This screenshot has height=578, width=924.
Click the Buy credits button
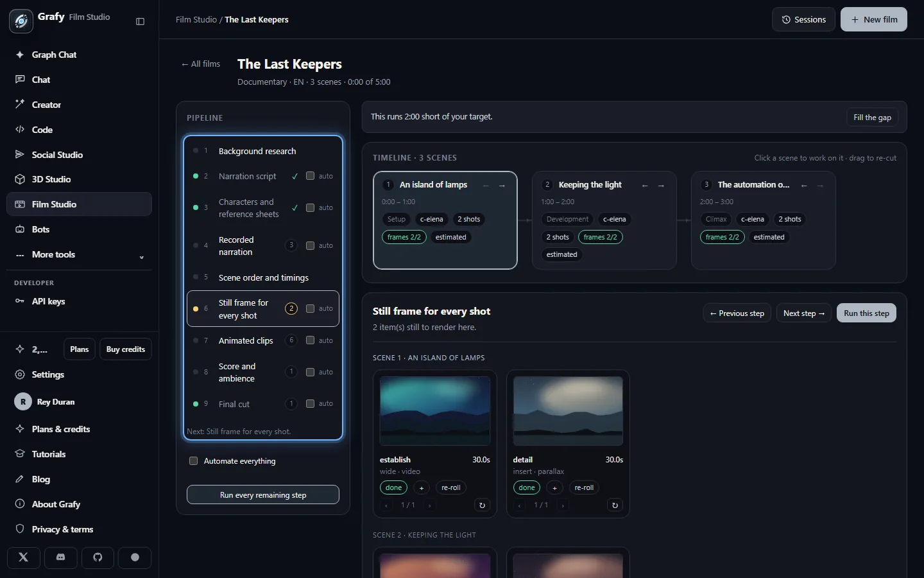(126, 349)
